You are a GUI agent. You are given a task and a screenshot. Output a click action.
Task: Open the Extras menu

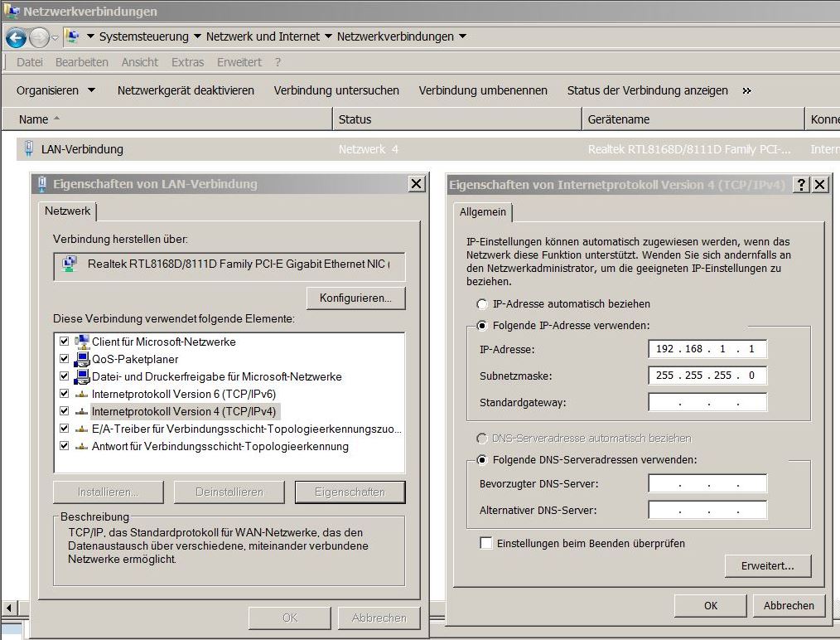187,62
